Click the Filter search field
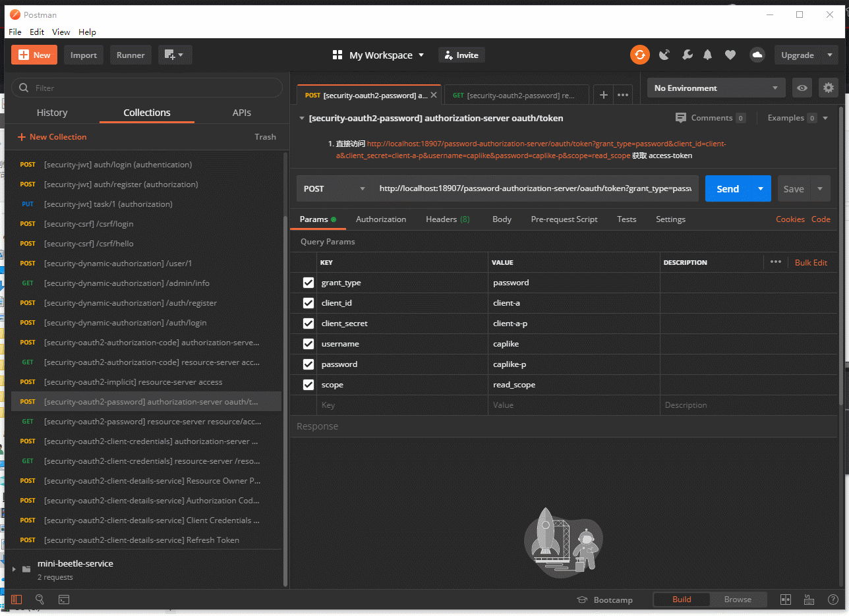The height and width of the screenshot is (616, 849). point(147,88)
